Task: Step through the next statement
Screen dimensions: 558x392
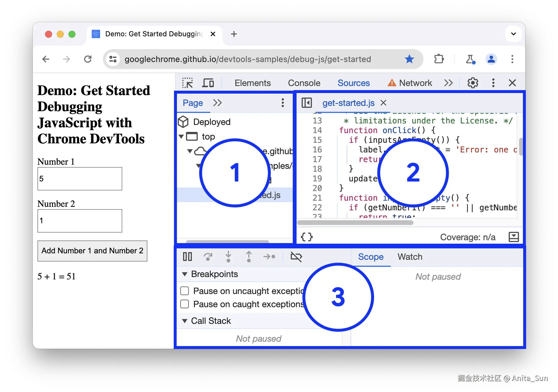Action: click(x=269, y=257)
